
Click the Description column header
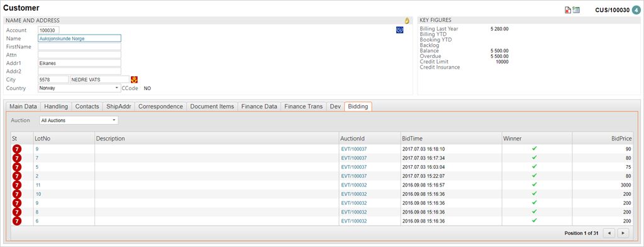coord(217,139)
